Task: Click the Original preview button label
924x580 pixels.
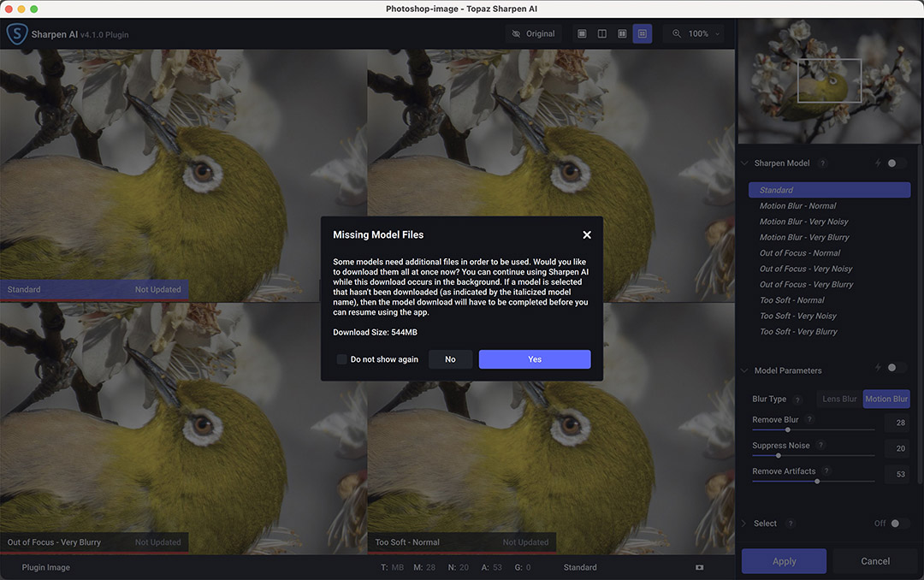Action: point(541,34)
